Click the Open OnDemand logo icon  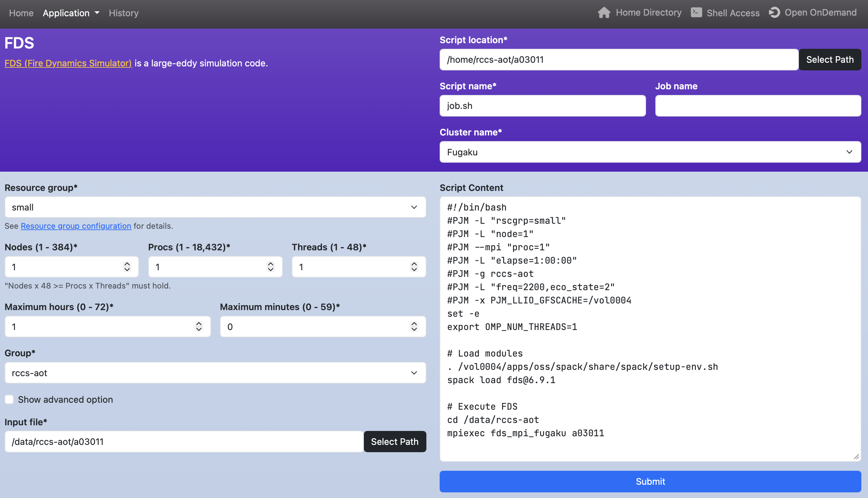click(x=774, y=13)
